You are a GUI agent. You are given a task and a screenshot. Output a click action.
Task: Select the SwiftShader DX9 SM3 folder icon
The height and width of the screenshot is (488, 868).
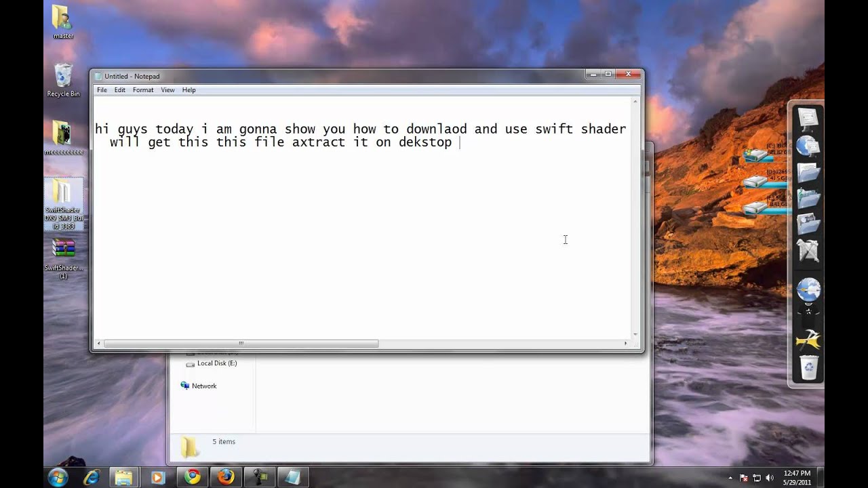(x=63, y=204)
